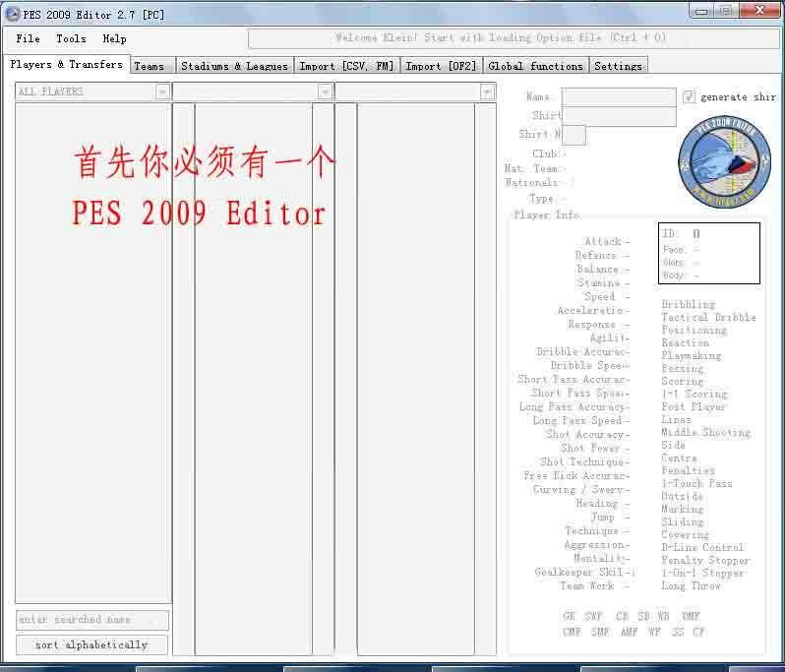The image size is (785, 672).
Task: Open the Tools menu
Action: click(x=71, y=38)
